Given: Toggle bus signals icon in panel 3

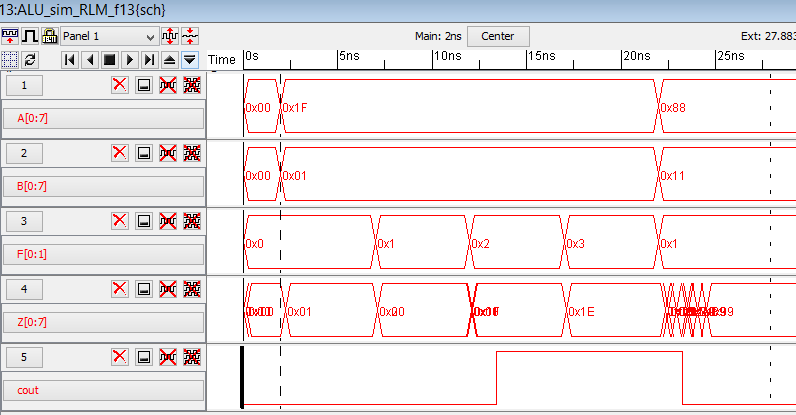Looking at the screenshot, I should [192, 221].
